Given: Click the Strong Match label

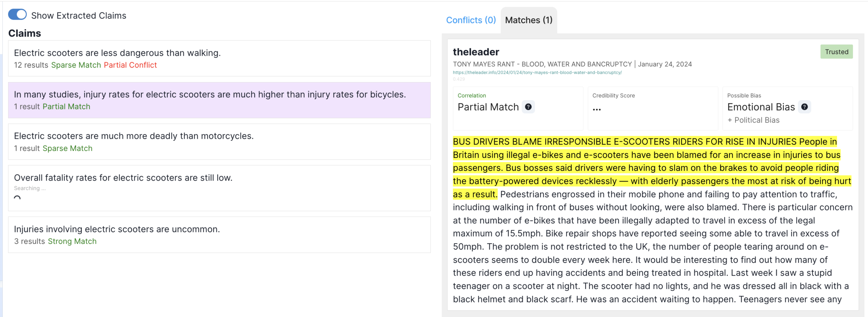Looking at the screenshot, I should 72,241.
